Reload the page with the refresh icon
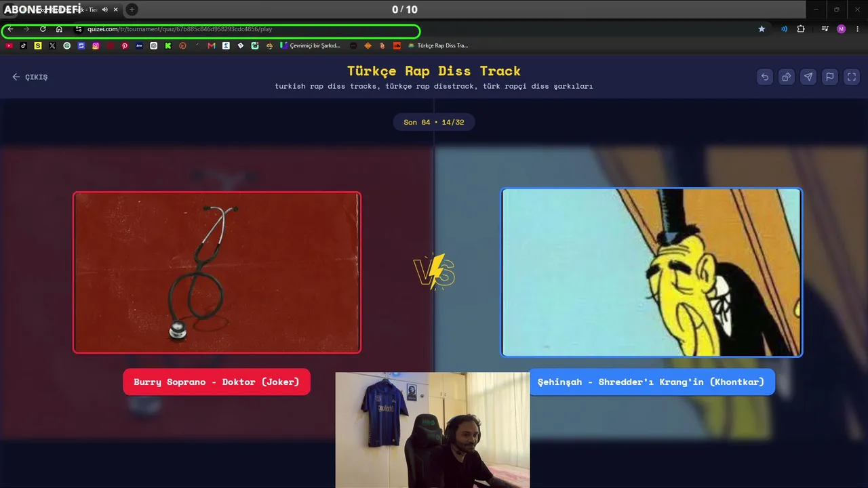Image resolution: width=868 pixels, height=488 pixels. pyautogui.click(x=43, y=29)
